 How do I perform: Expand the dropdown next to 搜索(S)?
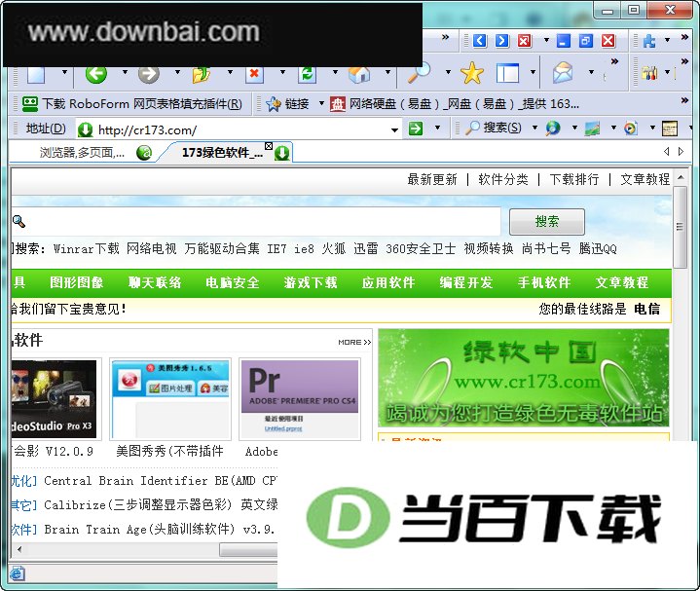click(534, 128)
